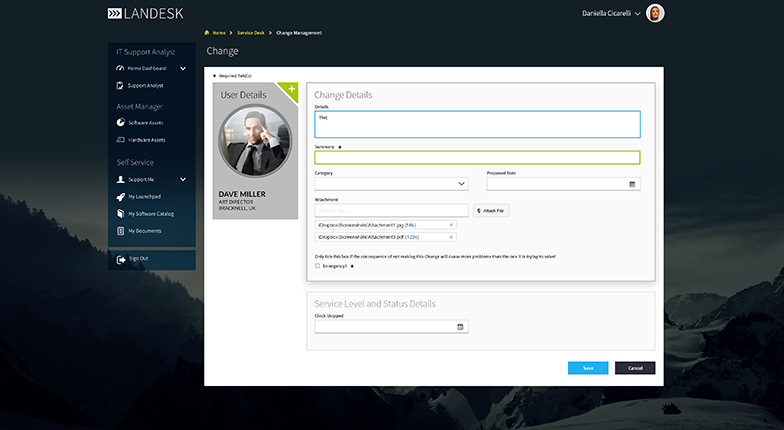This screenshot has height=430, width=784.
Task: Click the My Launchpad rocket icon
Action: pos(119,197)
